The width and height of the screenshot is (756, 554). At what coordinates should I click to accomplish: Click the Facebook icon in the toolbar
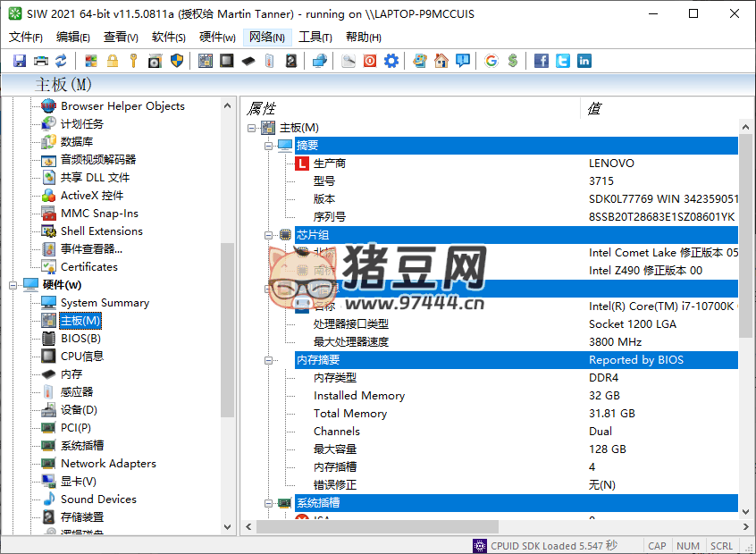pyautogui.click(x=542, y=61)
